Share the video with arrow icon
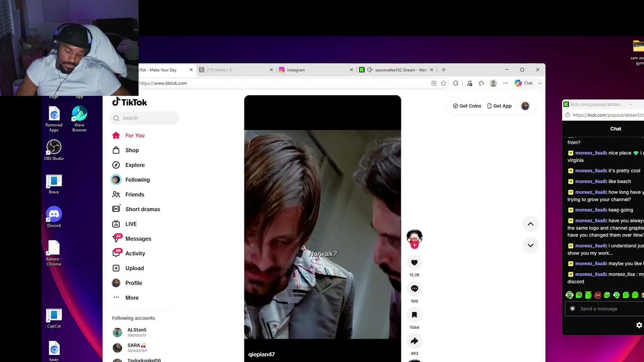644x362 pixels. tap(414, 341)
